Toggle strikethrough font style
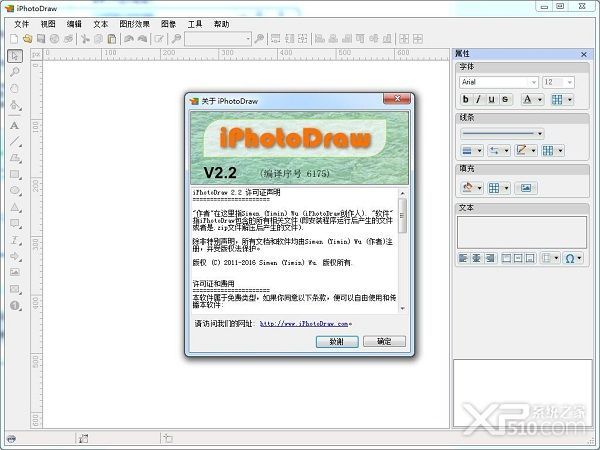The width and height of the screenshot is (600, 450). (x=505, y=99)
